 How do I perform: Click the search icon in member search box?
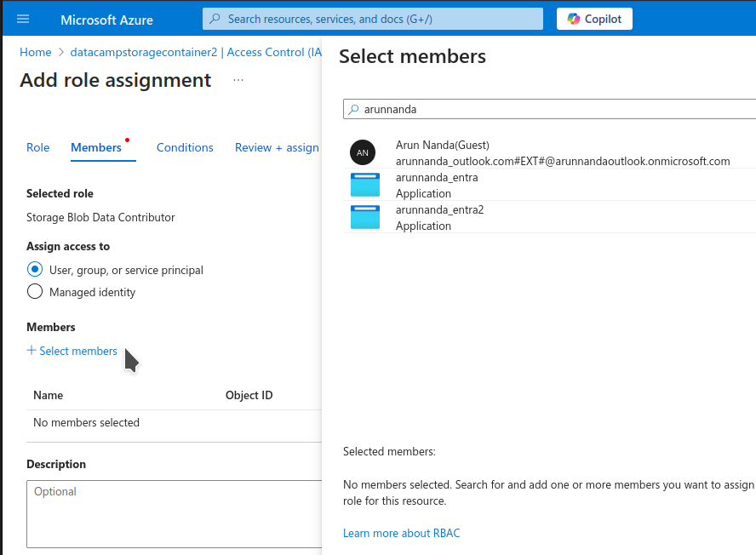click(354, 110)
